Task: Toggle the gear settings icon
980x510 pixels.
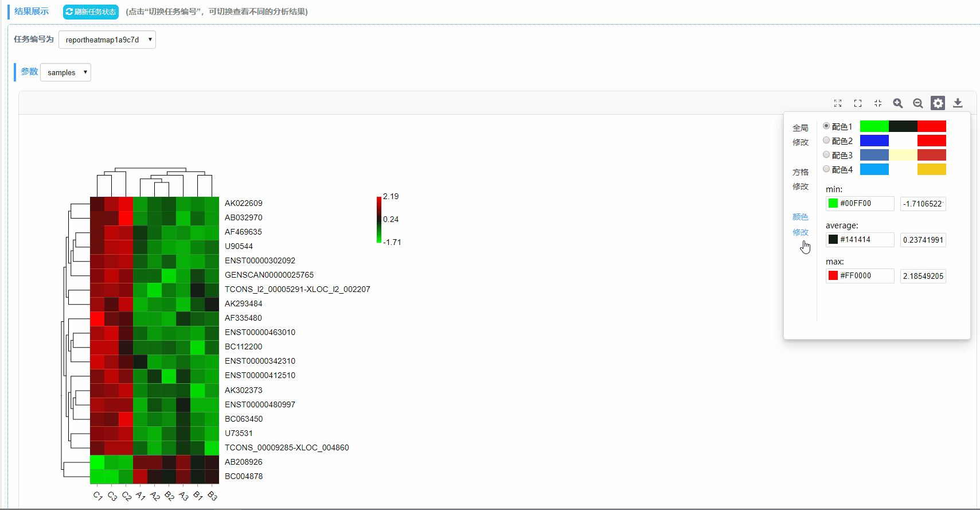Action: pyautogui.click(x=938, y=103)
